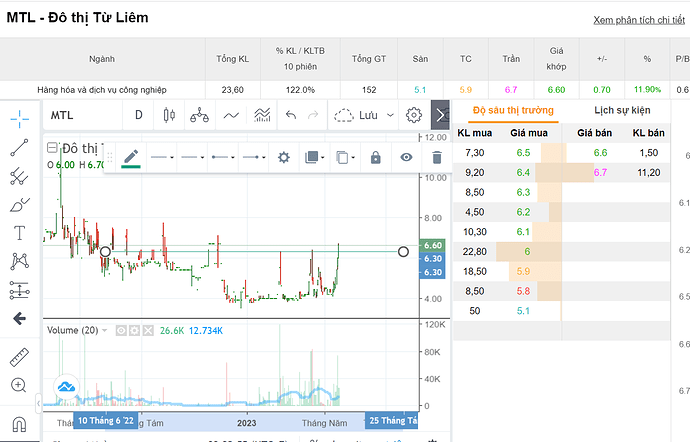Change the drawing line color pencil swatch
Image resolution: width=690 pixels, height=442 pixels.
(x=130, y=157)
